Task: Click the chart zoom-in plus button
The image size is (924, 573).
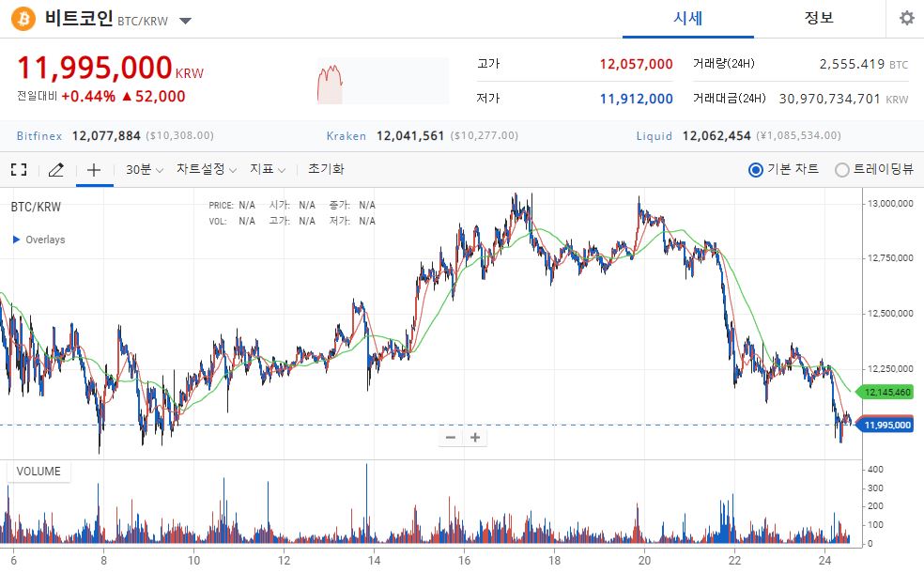Action: pyautogui.click(x=474, y=438)
